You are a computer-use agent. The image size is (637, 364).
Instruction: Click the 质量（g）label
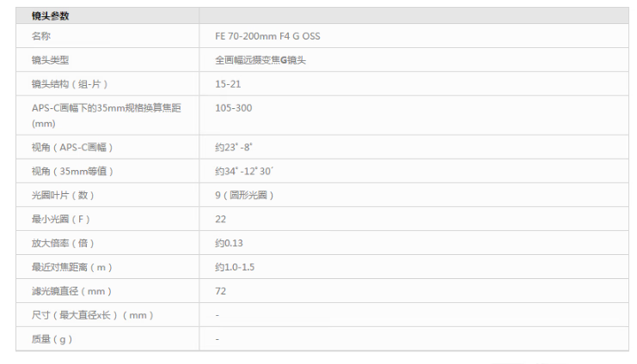52,339
